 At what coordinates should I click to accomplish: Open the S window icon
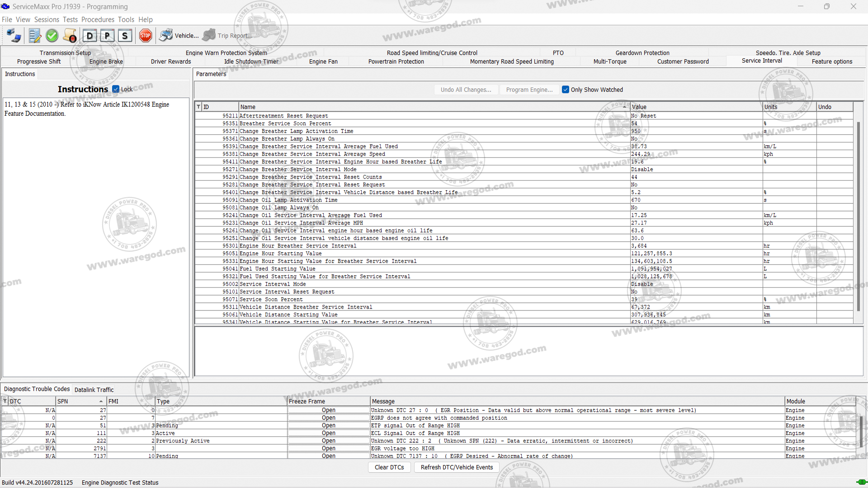tap(125, 36)
